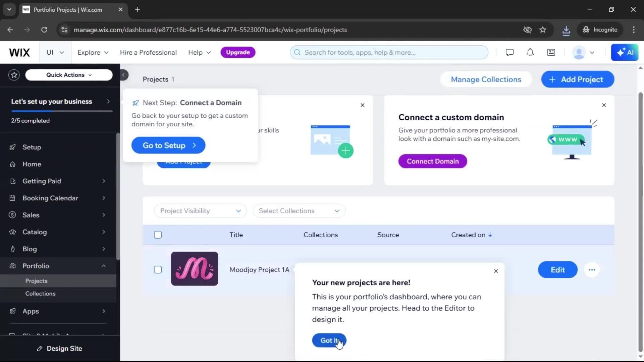Click the Collections column header

pyautogui.click(x=321, y=235)
